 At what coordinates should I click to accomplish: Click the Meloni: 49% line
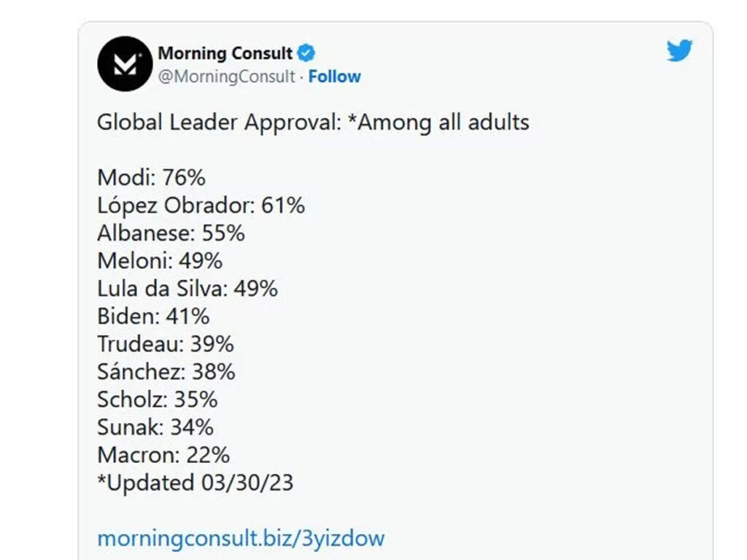[x=160, y=261]
